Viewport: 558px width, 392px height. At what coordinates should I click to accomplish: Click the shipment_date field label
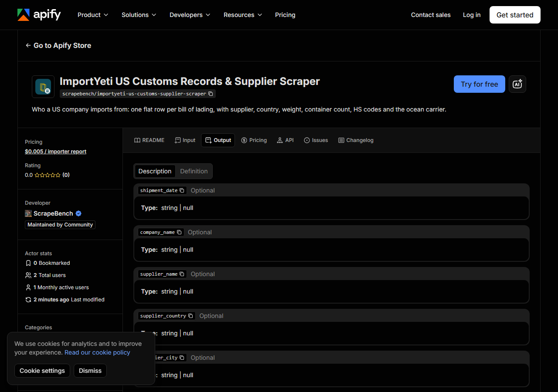pos(159,190)
